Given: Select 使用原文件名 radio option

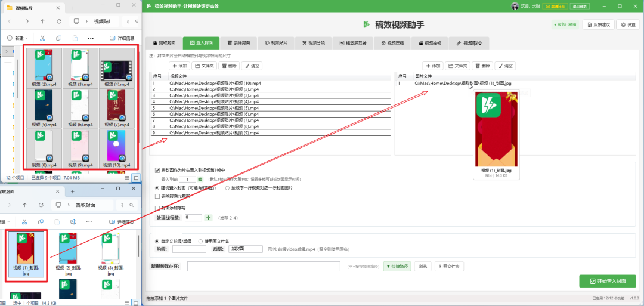Looking at the screenshot, I should (200, 240).
